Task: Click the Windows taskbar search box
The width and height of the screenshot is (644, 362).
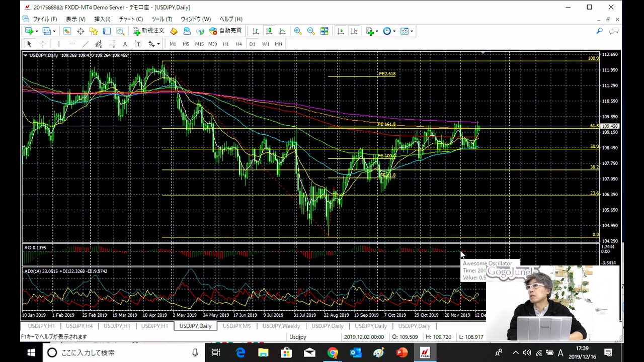Action: pos(121,352)
